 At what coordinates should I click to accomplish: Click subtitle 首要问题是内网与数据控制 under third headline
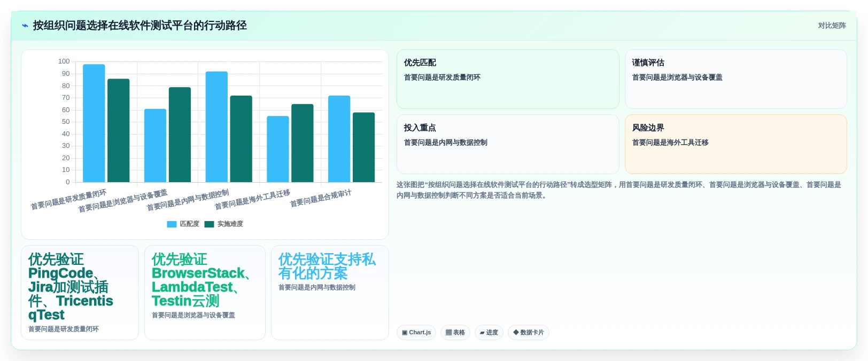(317, 287)
